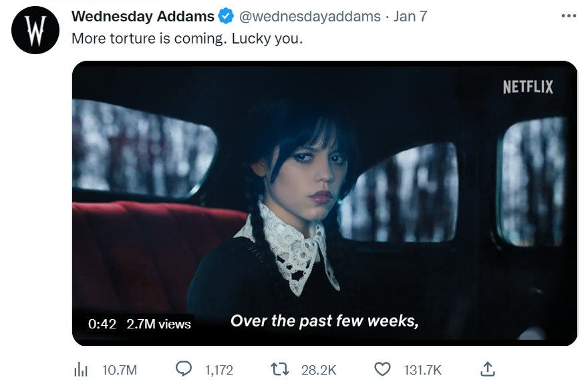Open the Wednesday Addams profile avatar
The image size is (588, 384).
pos(35,30)
